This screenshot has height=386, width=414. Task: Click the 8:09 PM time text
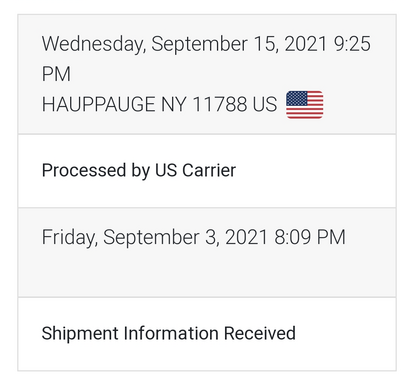click(310, 237)
